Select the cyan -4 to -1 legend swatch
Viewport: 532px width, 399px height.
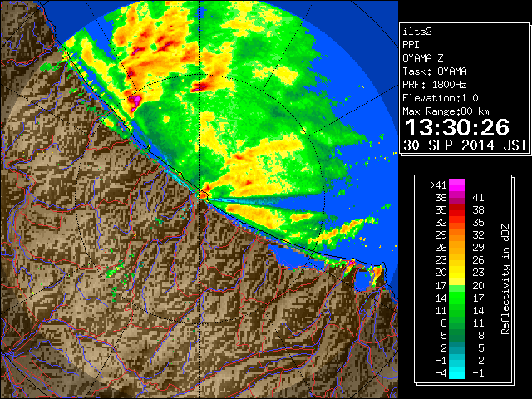coord(457,373)
